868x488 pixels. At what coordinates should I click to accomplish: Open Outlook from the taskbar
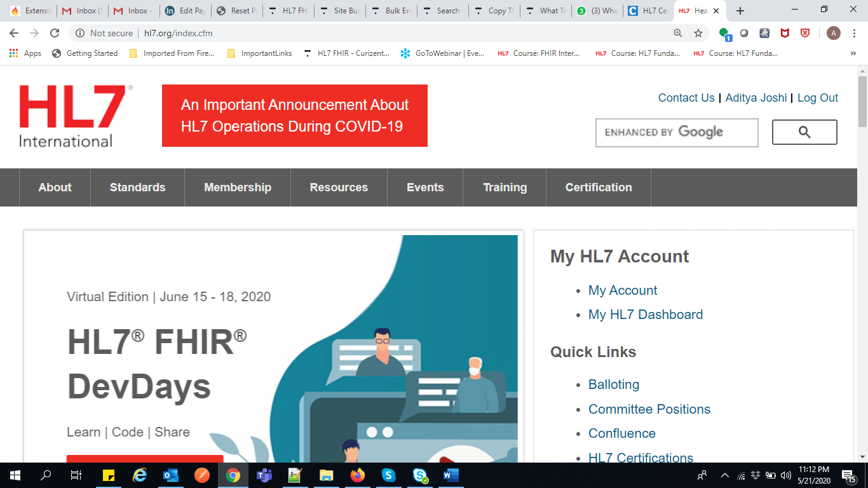click(170, 475)
